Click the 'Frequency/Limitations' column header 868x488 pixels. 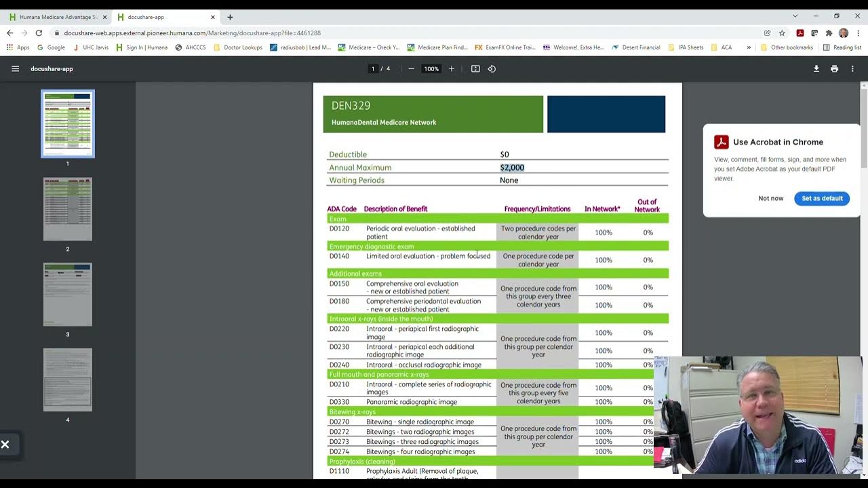pos(537,209)
